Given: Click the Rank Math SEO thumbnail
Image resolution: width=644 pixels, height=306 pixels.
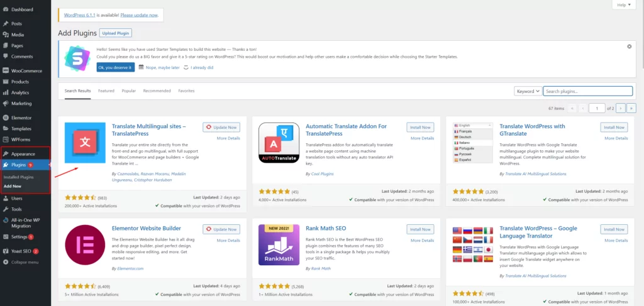Looking at the screenshot, I should click(279, 245).
